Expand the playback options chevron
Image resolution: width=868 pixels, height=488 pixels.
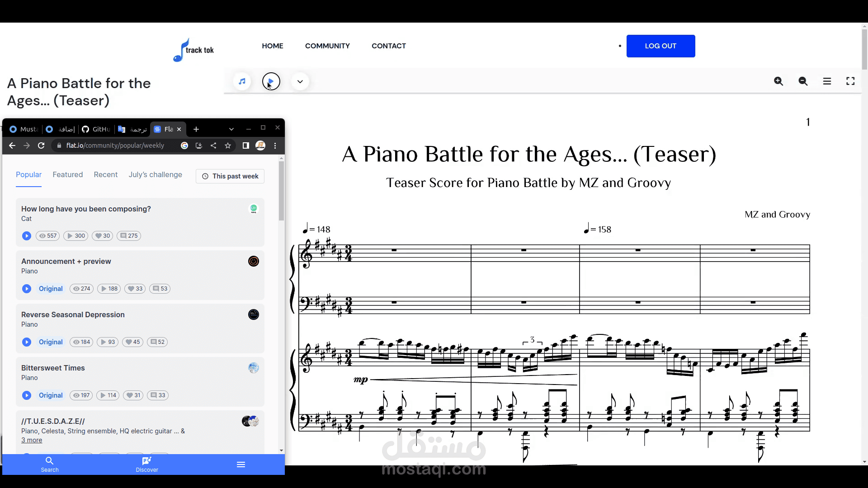pyautogui.click(x=300, y=81)
